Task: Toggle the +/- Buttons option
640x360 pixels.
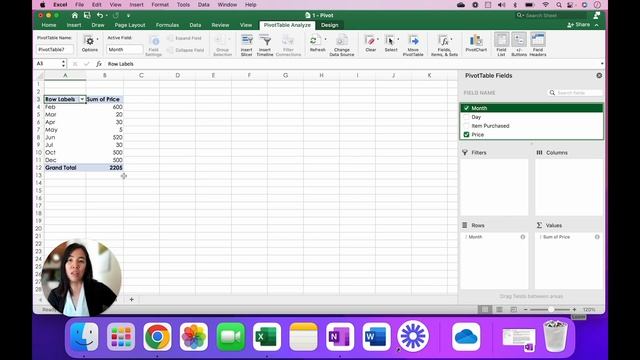Action: [519, 44]
